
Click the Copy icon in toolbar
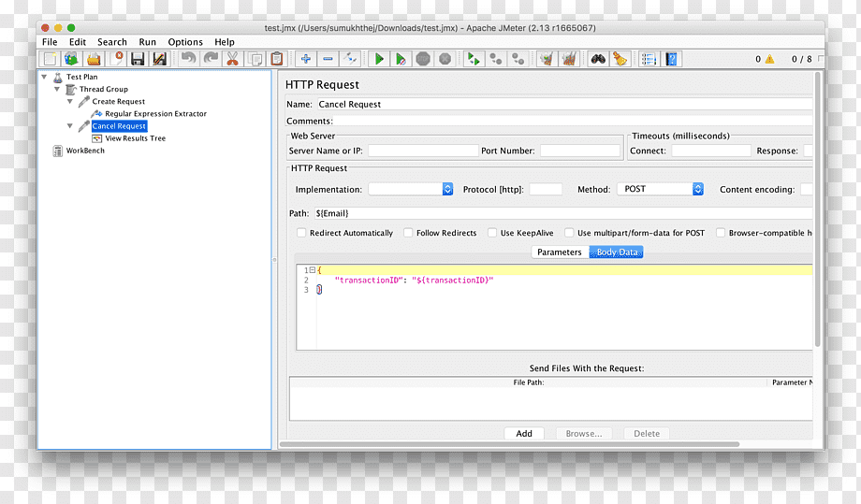point(255,59)
